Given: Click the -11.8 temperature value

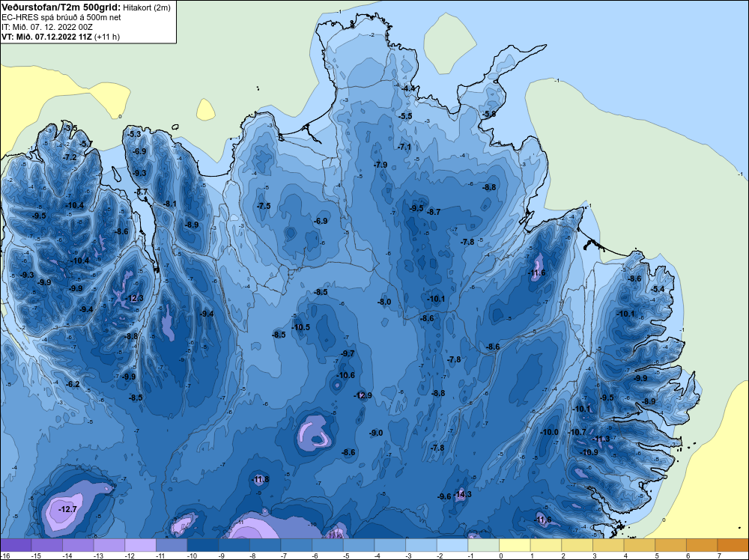Looking at the screenshot, I should pos(261,479).
